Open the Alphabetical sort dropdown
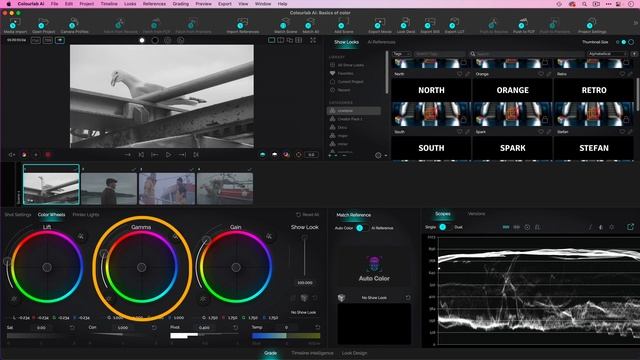The image size is (640, 360). pyautogui.click(x=607, y=54)
